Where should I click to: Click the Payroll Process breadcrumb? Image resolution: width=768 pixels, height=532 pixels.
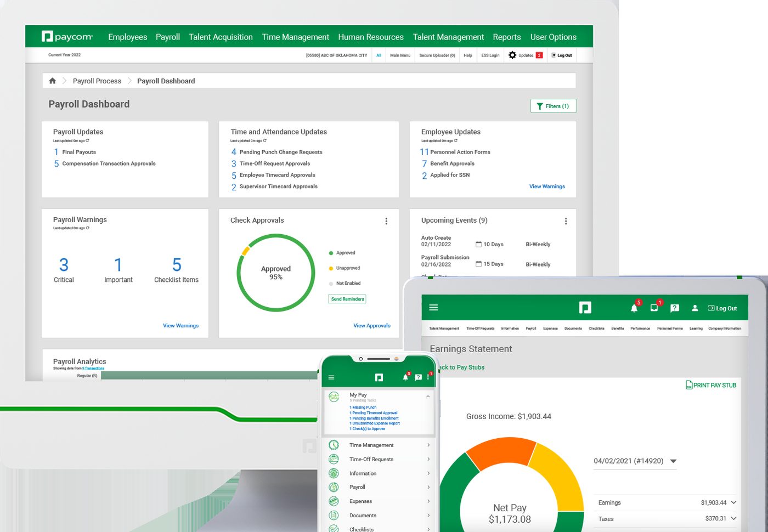point(97,81)
